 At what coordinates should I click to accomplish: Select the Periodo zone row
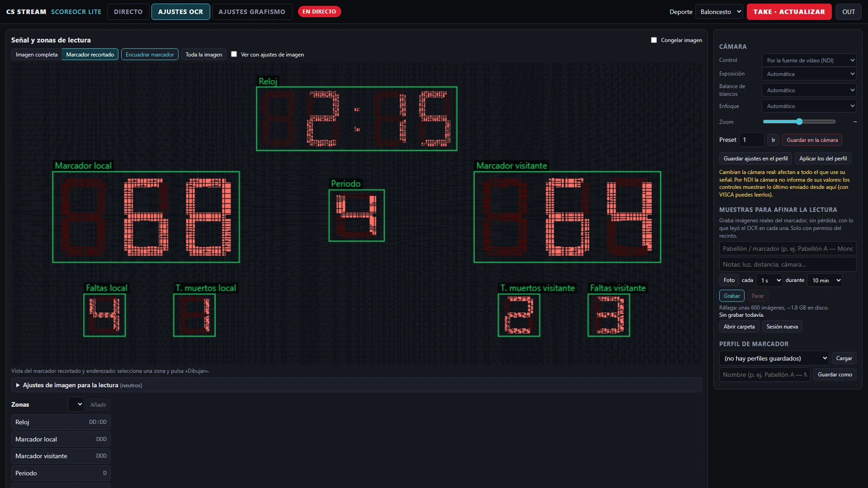tap(61, 473)
